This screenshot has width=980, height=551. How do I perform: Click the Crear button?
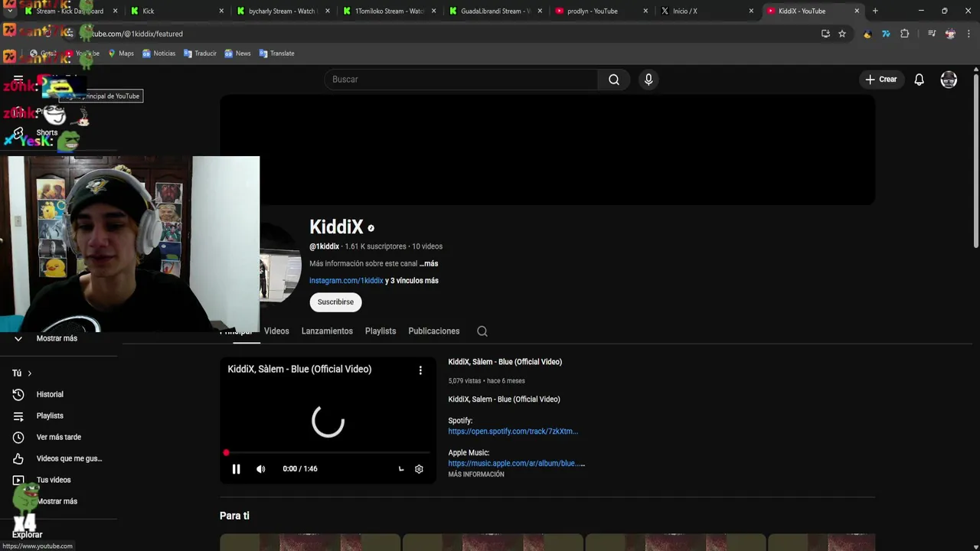pyautogui.click(x=881, y=80)
